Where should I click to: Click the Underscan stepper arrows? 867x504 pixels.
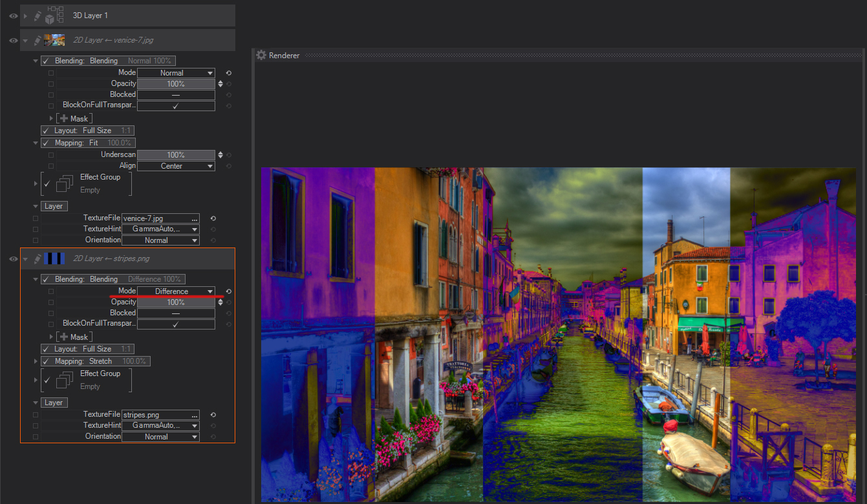pos(220,155)
